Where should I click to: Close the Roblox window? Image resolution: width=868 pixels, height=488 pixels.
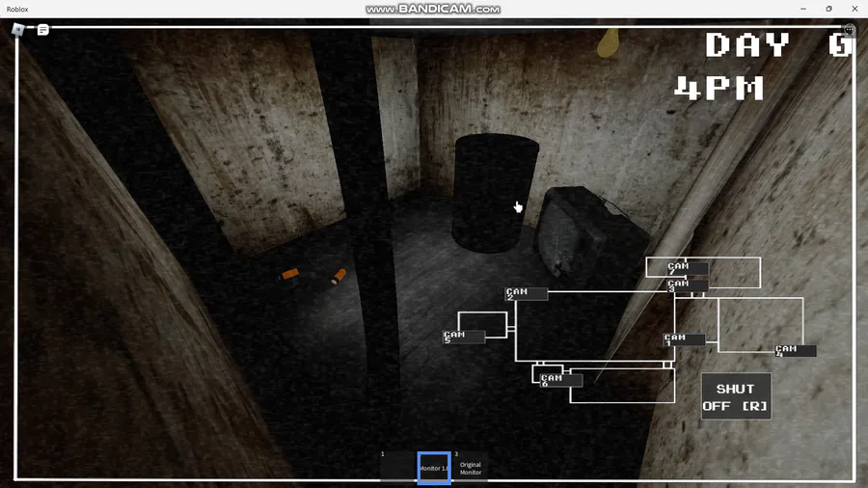(854, 9)
